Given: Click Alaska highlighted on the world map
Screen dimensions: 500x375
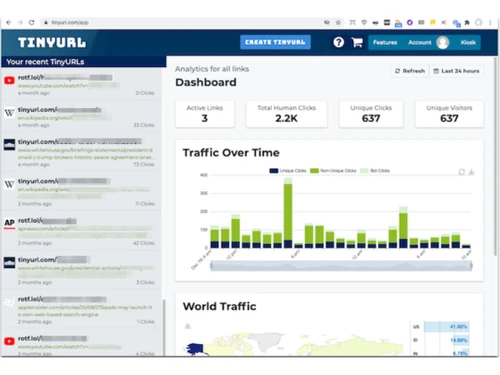Looking at the screenshot, I should [x=195, y=349].
